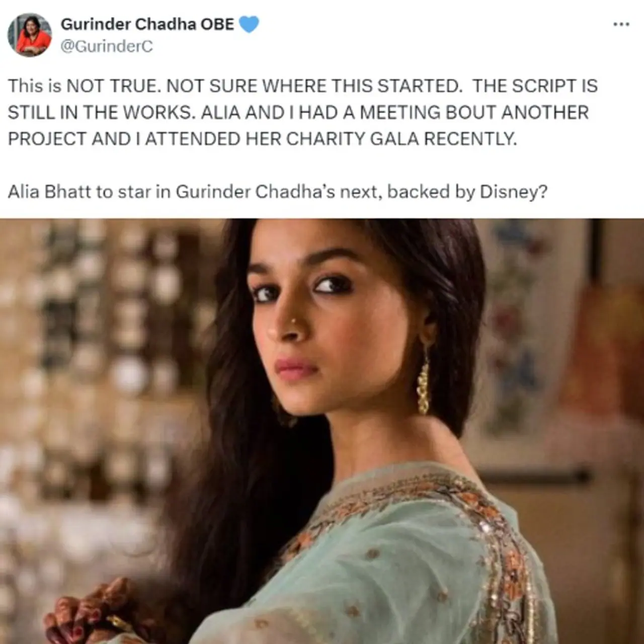The image size is (644, 644).
Task: Click the display name Gurinder Chadha OBE
Action: tap(147, 24)
